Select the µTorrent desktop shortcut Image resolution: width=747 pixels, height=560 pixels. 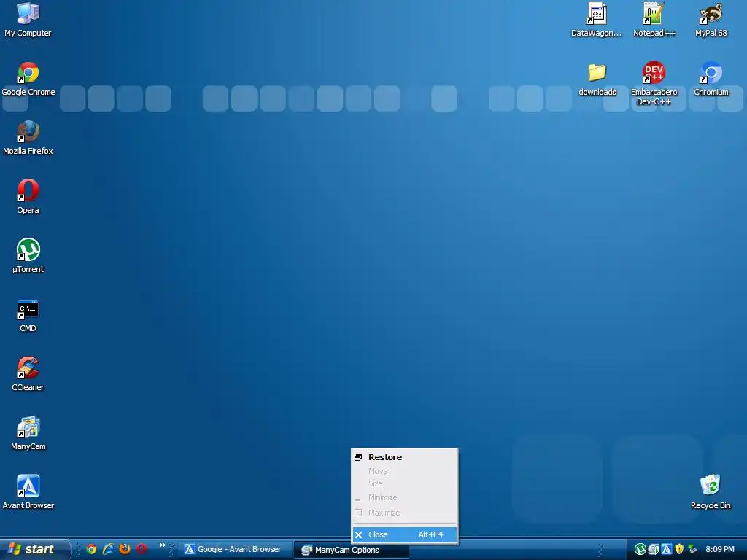(x=28, y=256)
